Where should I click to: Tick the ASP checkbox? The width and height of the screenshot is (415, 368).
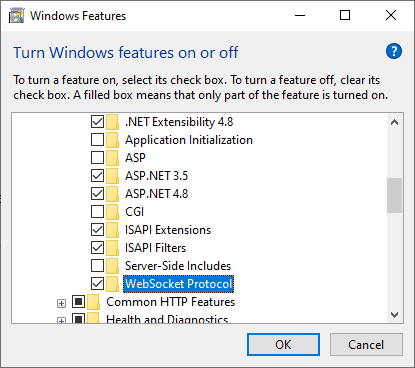pos(97,158)
